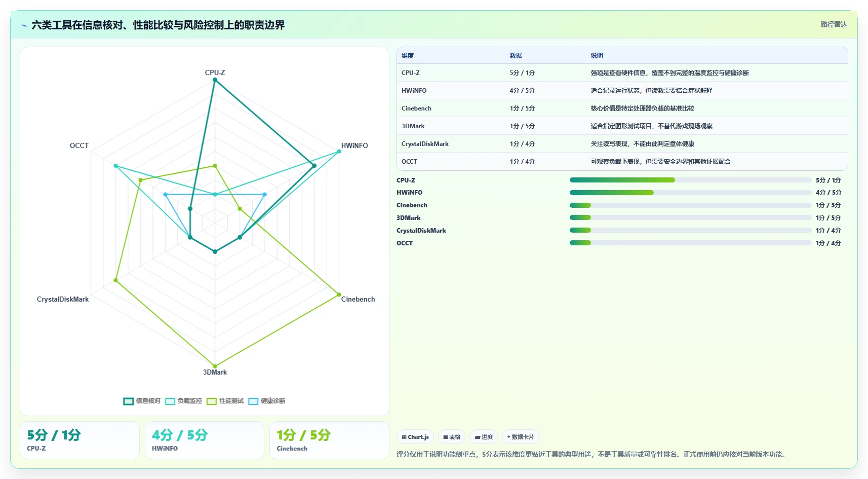868x479 pixels.
Task: Click the 性能测试 data point at CrystalDiskMark
Action: point(116,280)
